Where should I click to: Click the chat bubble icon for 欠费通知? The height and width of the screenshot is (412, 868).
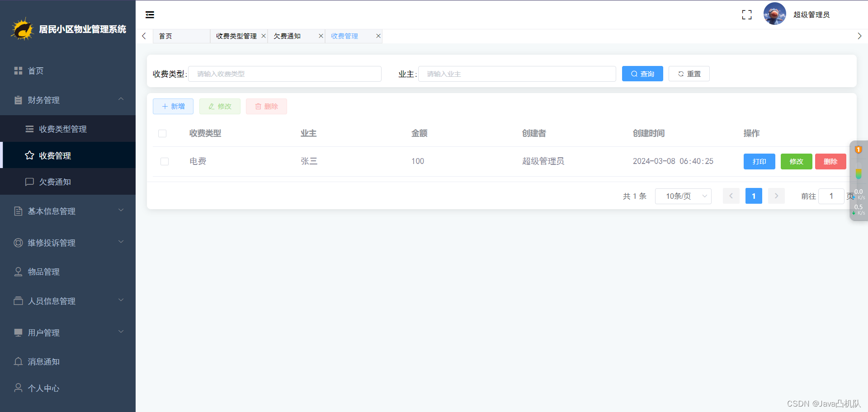pyautogui.click(x=29, y=182)
